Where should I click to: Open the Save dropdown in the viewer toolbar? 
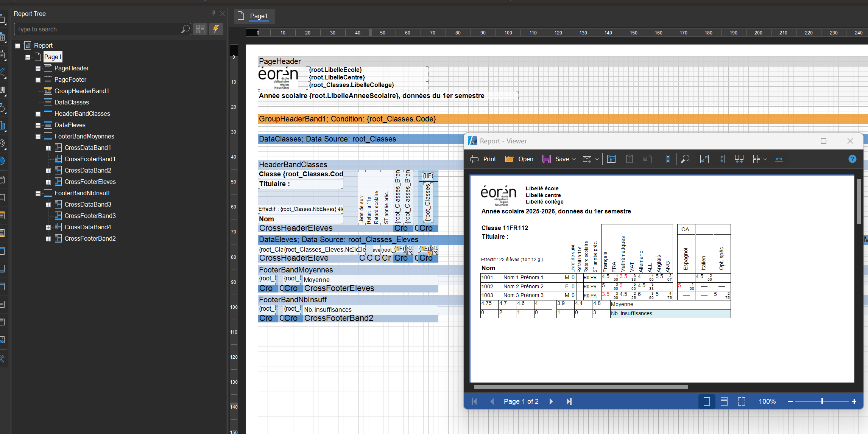point(574,159)
